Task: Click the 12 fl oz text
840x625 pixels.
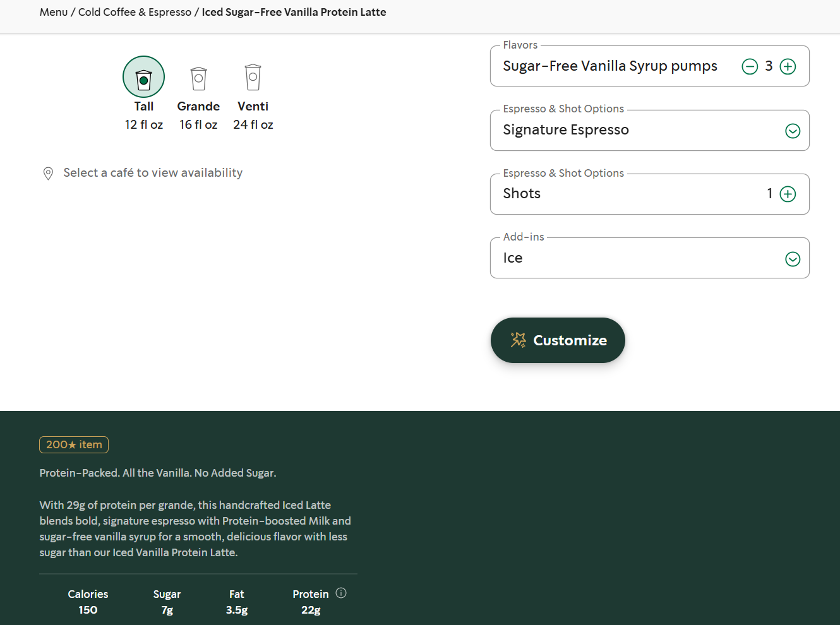Action: click(x=144, y=124)
